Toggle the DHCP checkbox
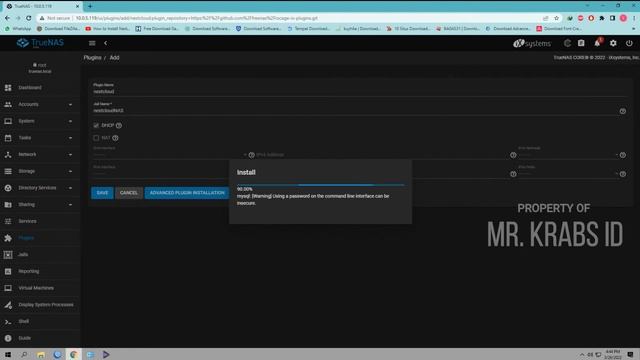 click(96, 125)
